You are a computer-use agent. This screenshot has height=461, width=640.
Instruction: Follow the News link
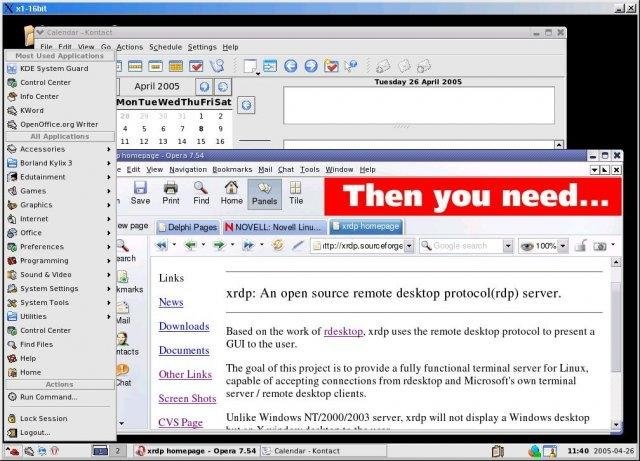point(171,302)
